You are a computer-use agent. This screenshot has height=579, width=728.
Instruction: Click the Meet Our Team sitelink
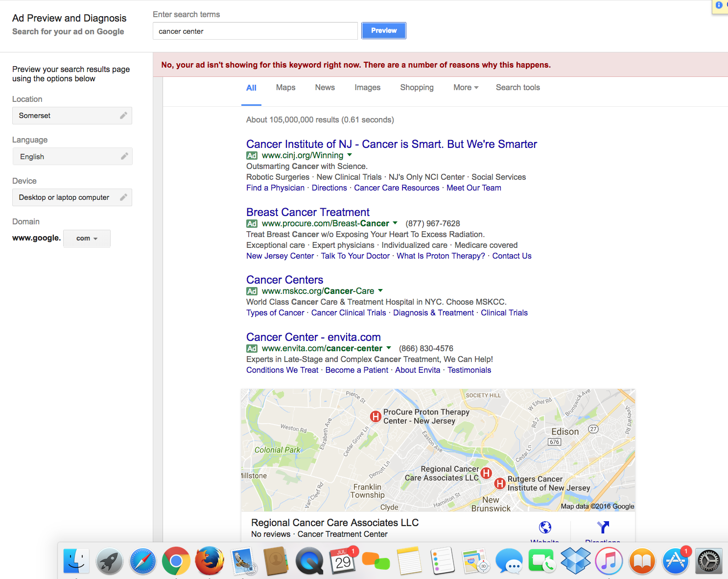click(474, 188)
